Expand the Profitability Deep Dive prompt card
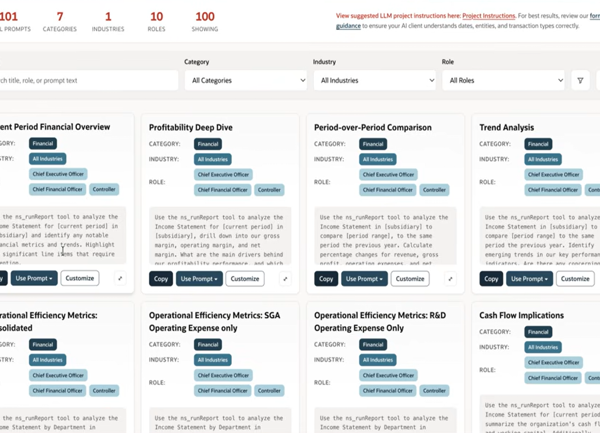This screenshot has width=600, height=433. pyautogui.click(x=285, y=279)
